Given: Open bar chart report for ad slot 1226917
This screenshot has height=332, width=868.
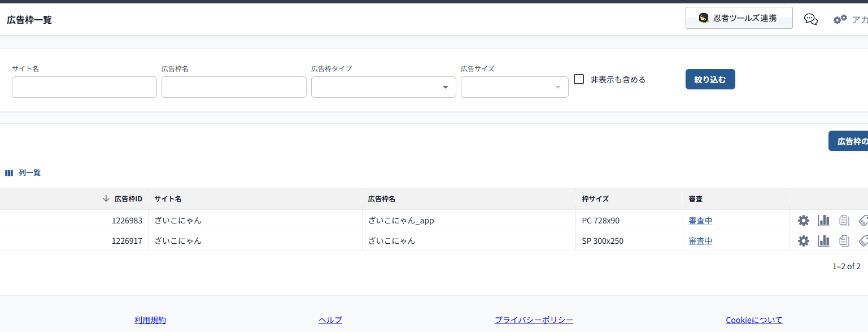Looking at the screenshot, I should click(x=824, y=241).
